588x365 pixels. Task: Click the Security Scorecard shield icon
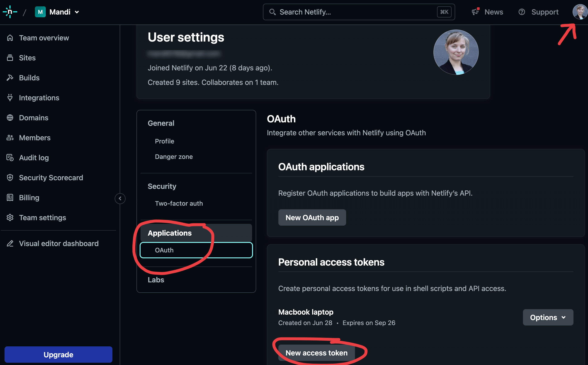10,178
